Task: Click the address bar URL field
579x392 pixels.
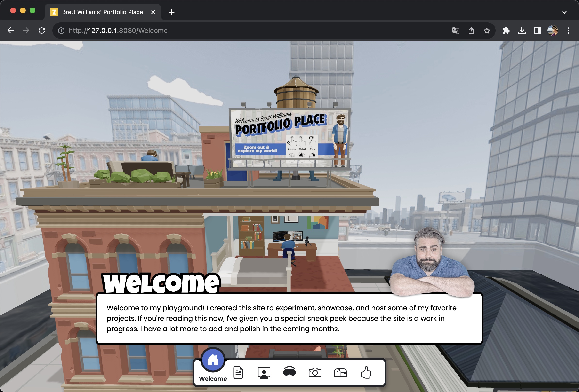Action: pos(224,31)
